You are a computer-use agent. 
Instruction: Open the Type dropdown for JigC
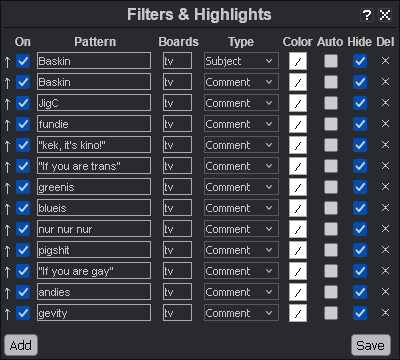click(x=241, y=103)
